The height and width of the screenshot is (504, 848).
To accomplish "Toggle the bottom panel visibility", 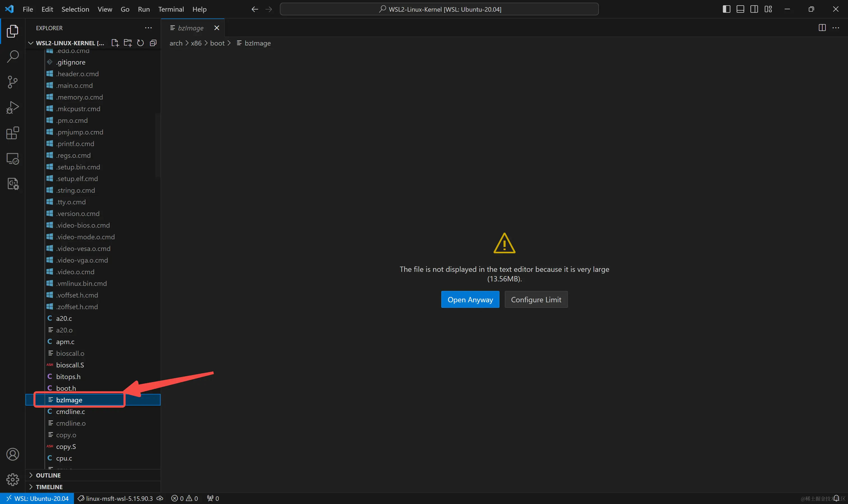I will point(740,9).
